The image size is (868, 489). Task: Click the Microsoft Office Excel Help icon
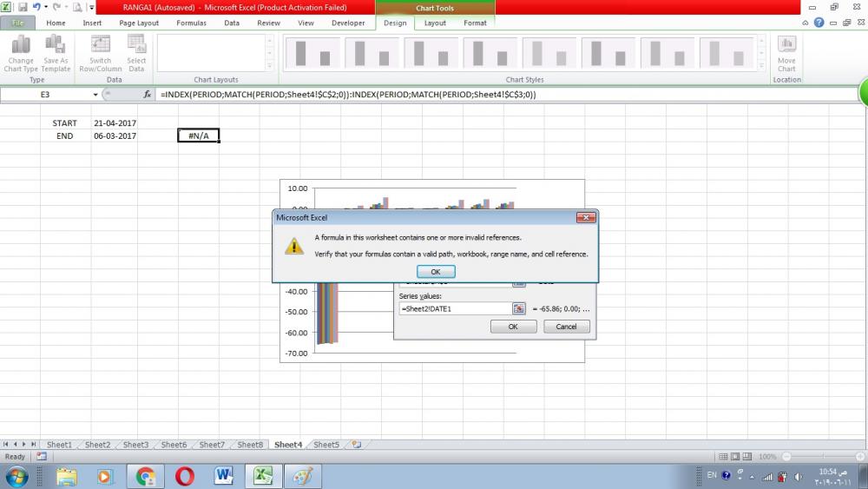(x=819, y=23)
